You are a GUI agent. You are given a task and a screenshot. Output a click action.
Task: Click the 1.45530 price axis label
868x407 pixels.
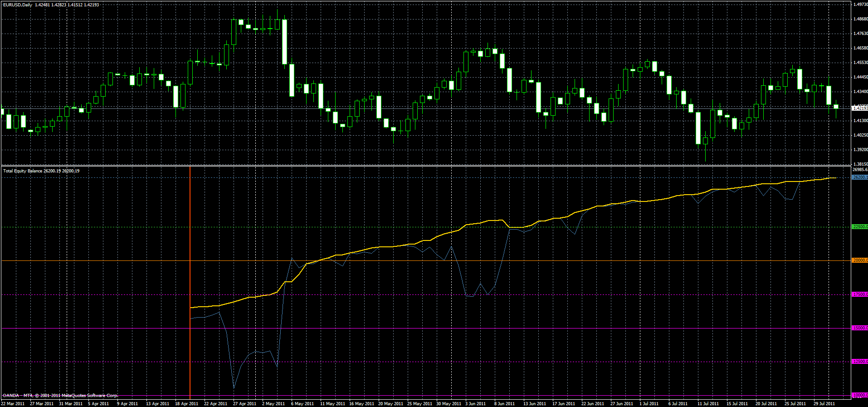[x=860, y=63]
